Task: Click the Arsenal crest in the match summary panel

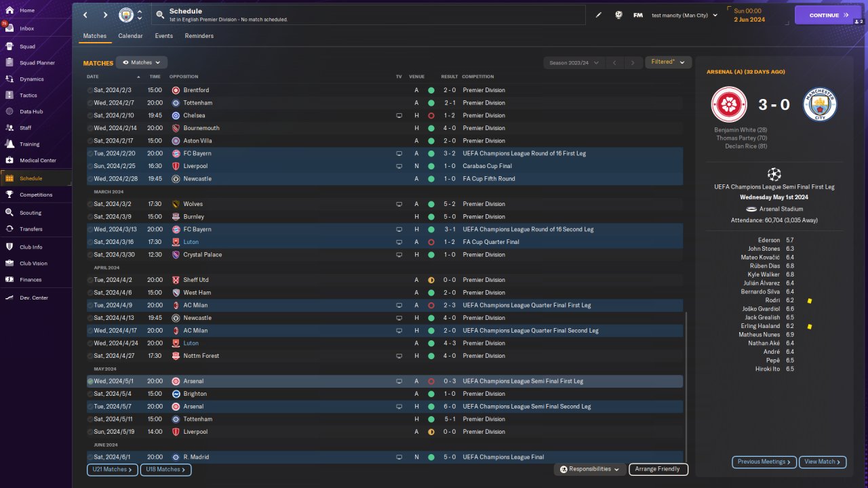Action: coord(728,105)
